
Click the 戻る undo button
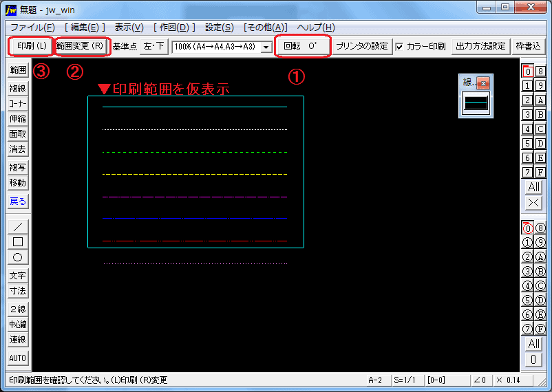click(x=18, y=202)
